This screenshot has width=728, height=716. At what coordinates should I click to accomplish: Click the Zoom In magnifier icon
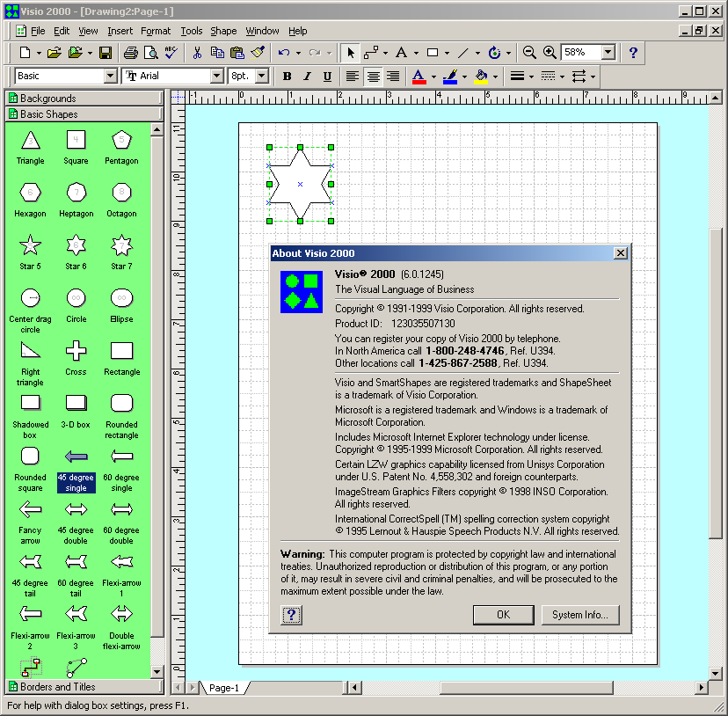550,53
